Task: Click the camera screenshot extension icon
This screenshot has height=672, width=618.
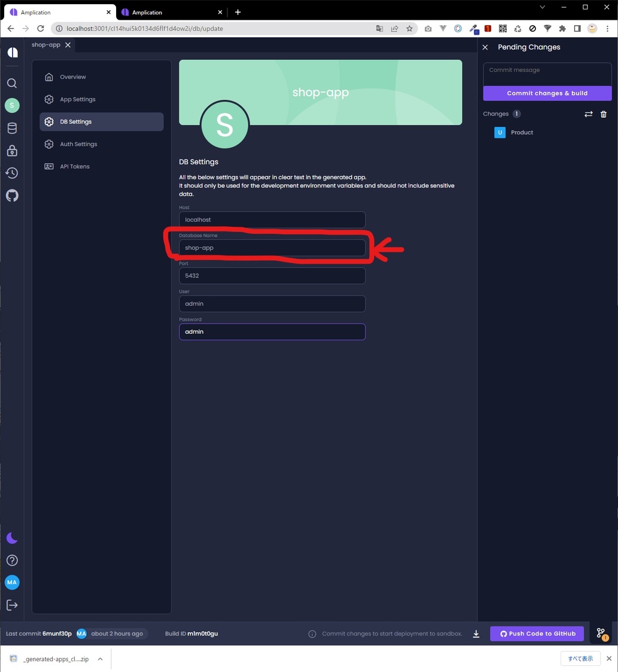Action: point(428,29)
